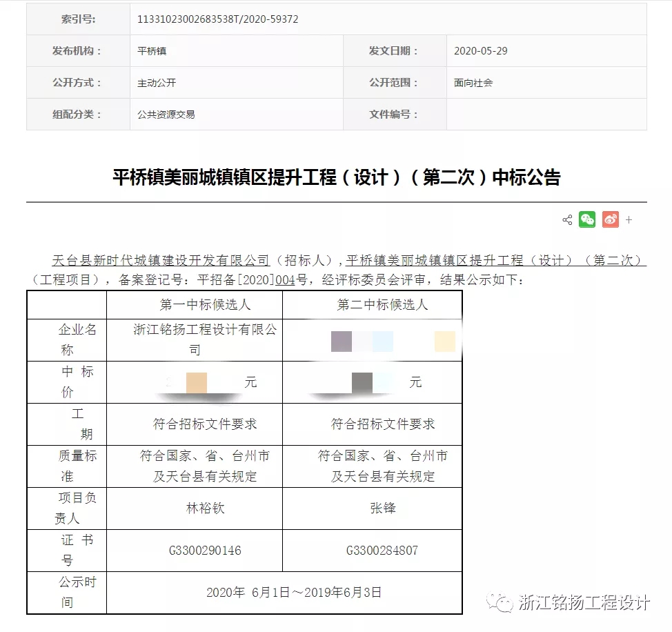Click the WeChat logo in the watermark
This screenshot has height=632, width=672.
tap(499, 603)
